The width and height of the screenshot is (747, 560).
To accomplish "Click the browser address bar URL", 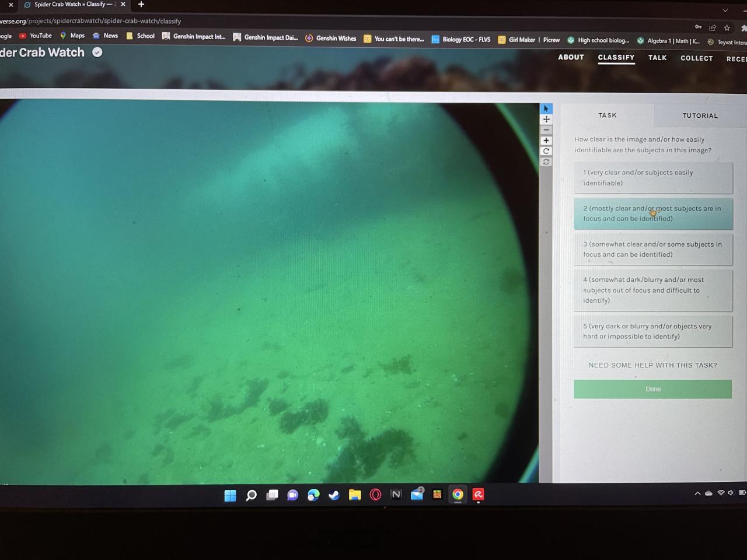I will (x=90, y=21).
